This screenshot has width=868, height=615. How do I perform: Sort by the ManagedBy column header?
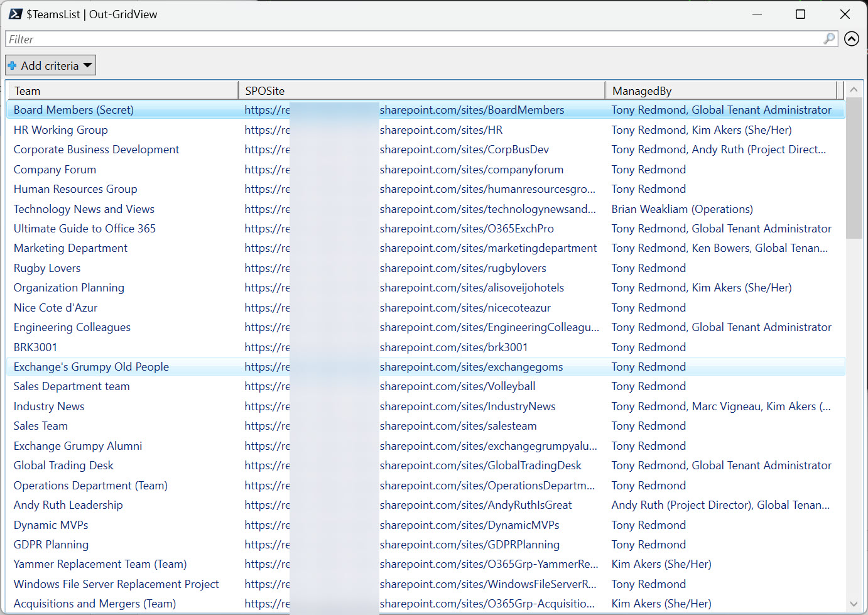721,91
